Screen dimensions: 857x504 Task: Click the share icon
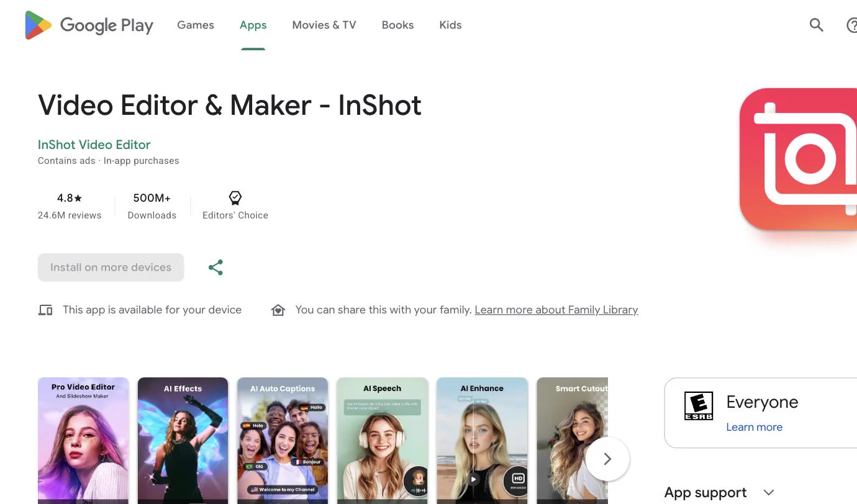point(215,268)
